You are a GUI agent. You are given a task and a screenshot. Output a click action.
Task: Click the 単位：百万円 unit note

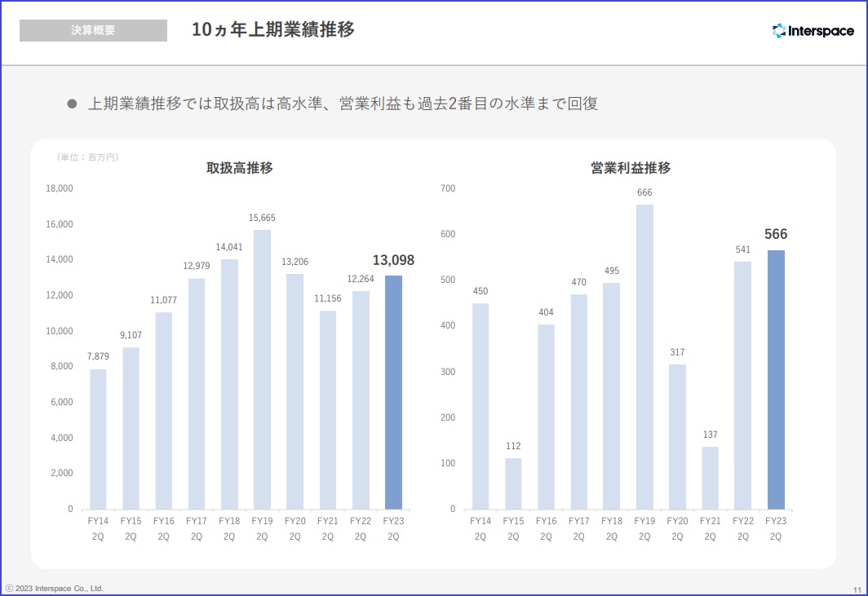[88, 157]
